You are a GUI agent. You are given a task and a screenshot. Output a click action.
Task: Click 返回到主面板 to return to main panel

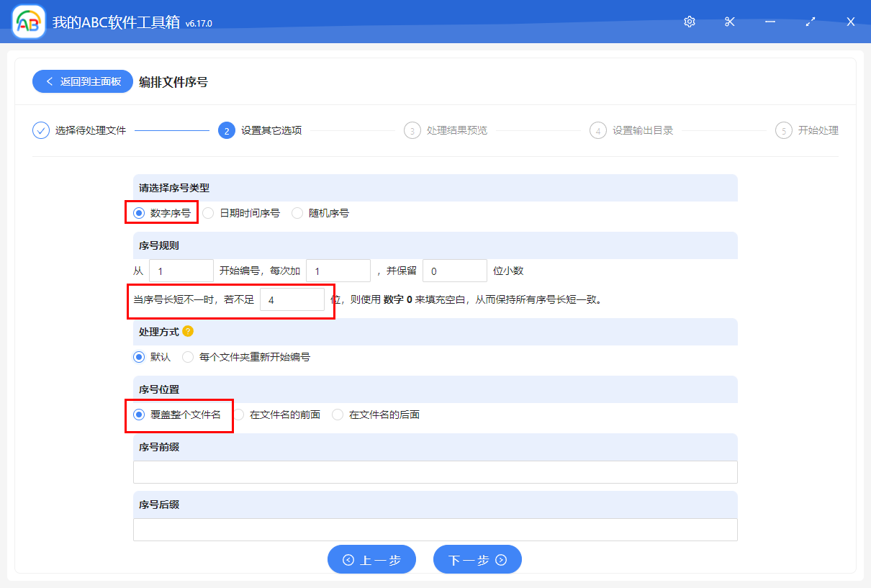point(82,81)
